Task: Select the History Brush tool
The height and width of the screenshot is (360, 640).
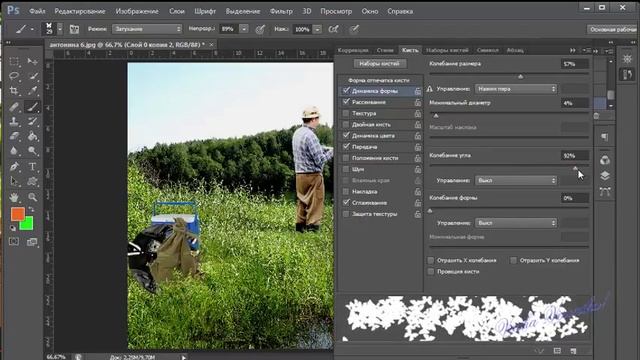Action: point(32,121)
